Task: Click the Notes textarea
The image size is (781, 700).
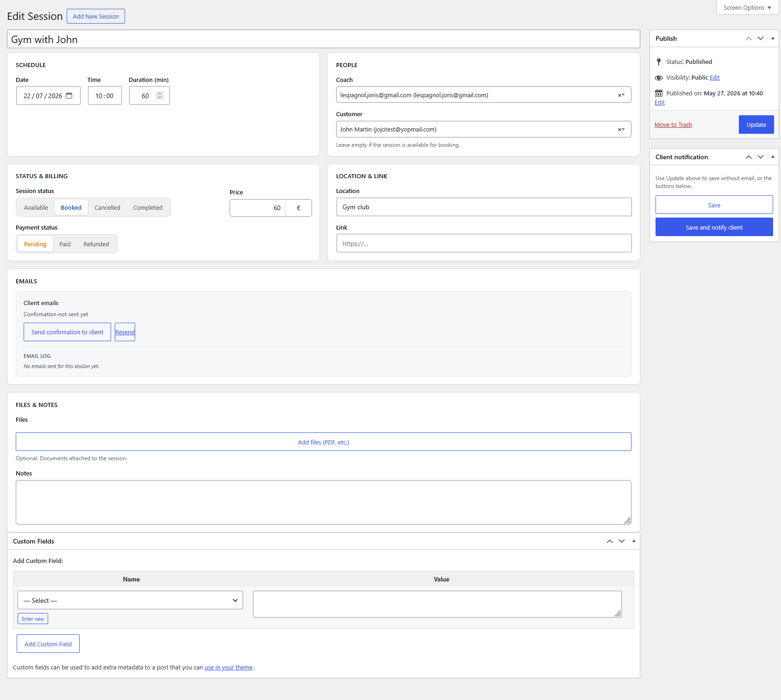Action: click(323, 502)
